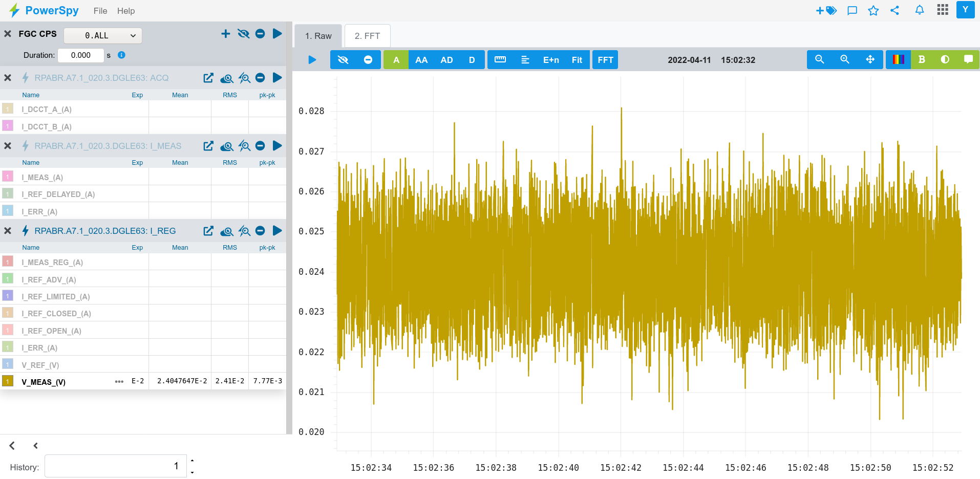Click chart toolbar minus button
980x479 pixels.
[x=368, y=60]
